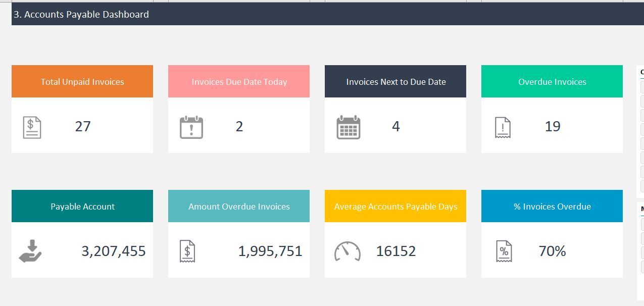Click the value 2 for invoices due today
This screenshot has width=644, height=306.
(239, 126)
